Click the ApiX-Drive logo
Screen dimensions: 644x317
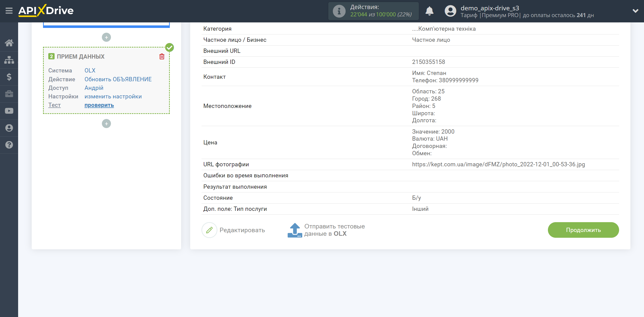coord(46,11)
